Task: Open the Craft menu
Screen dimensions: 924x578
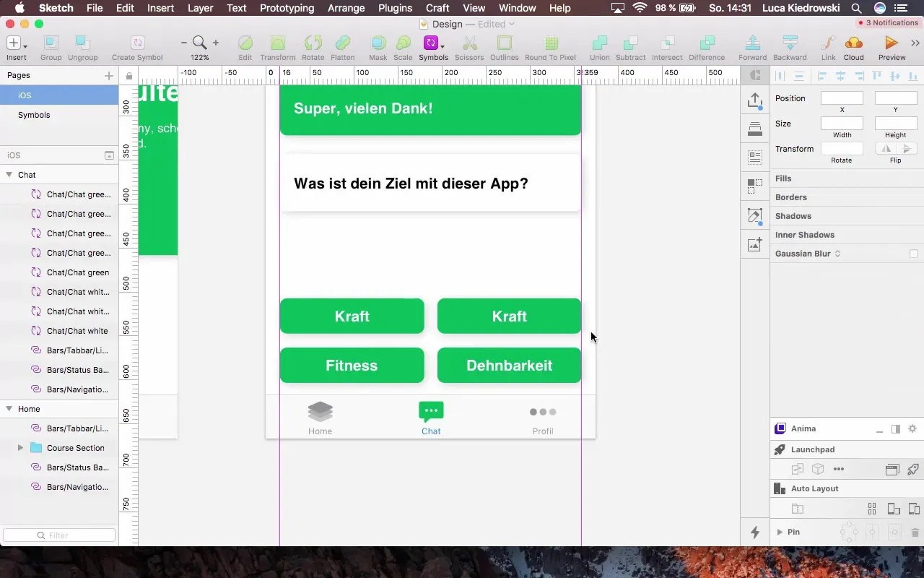Action: [437, 8]
